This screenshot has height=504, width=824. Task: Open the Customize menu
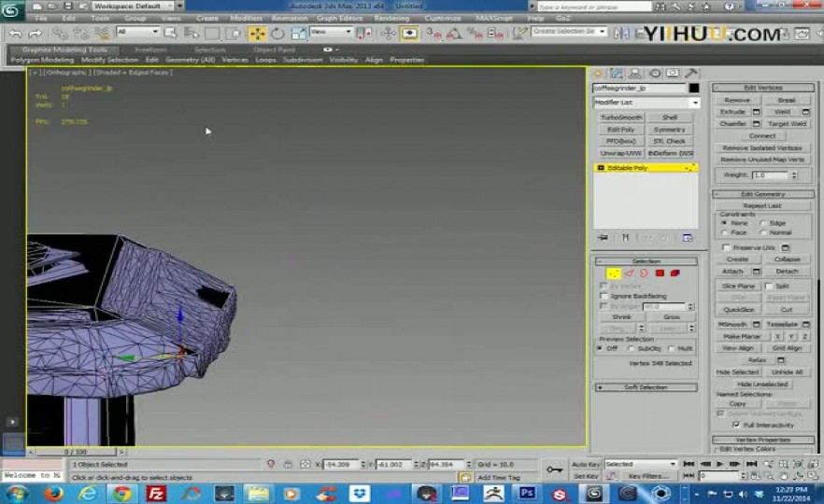coord(443,19)
